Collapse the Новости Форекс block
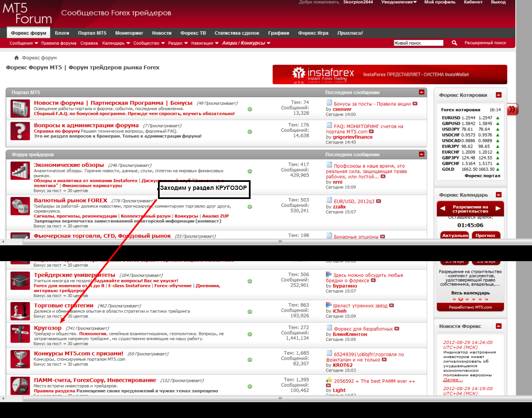532x418 pixels. click(499, 326)
